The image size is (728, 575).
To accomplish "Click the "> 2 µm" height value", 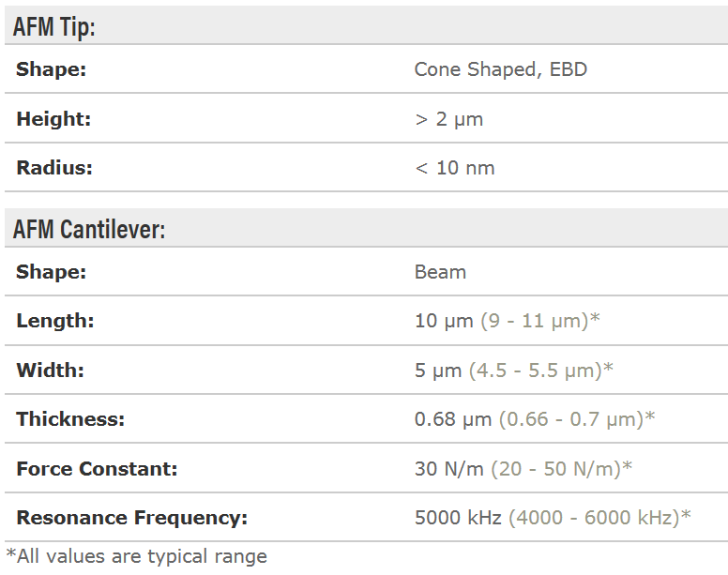I will coord(448,119).
